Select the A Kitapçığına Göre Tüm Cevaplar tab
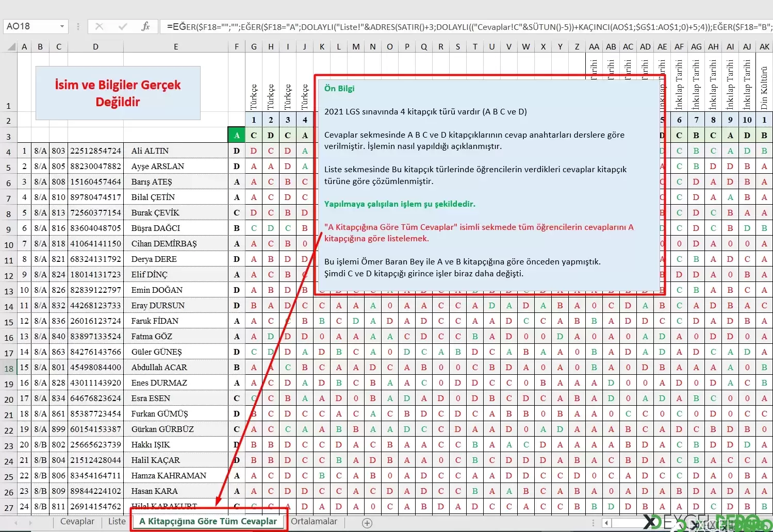 [208, 521]
